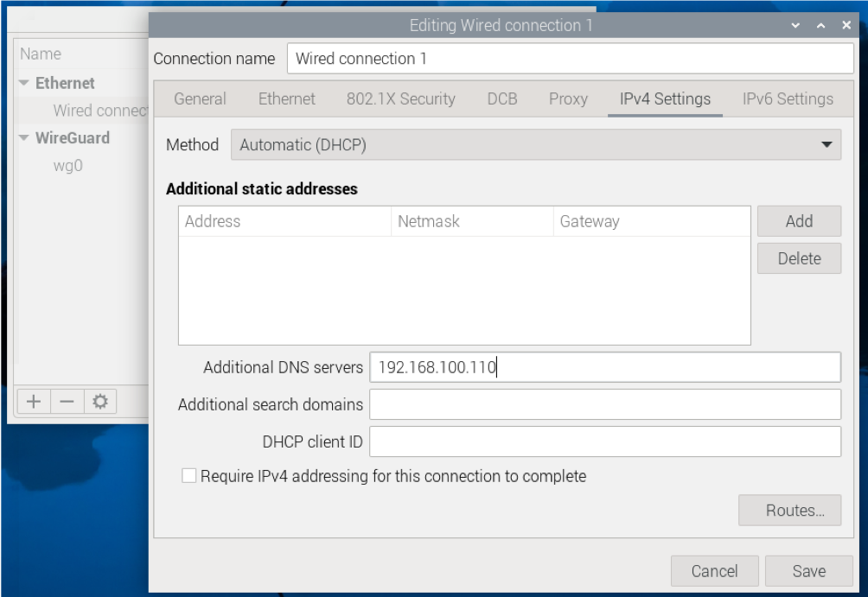This screenshot has height=597, width=868.
Task: Click the add connection plus icon
Action: [34, 402]
